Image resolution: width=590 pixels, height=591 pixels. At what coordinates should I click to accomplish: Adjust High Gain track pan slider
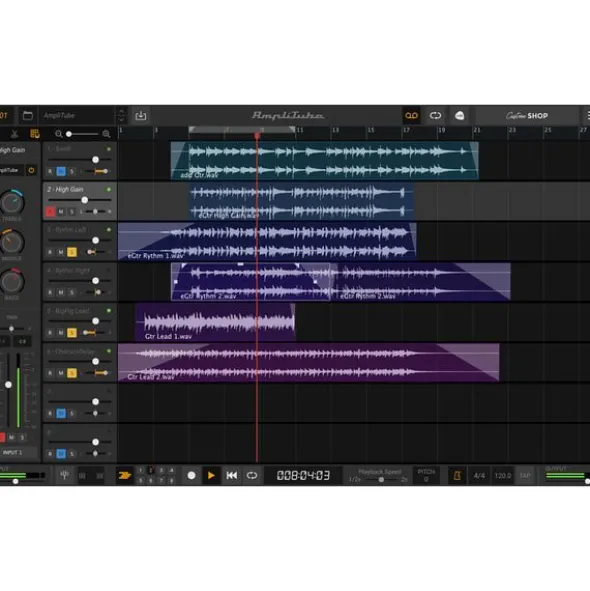pyautogui.click(x=96, y=212)
